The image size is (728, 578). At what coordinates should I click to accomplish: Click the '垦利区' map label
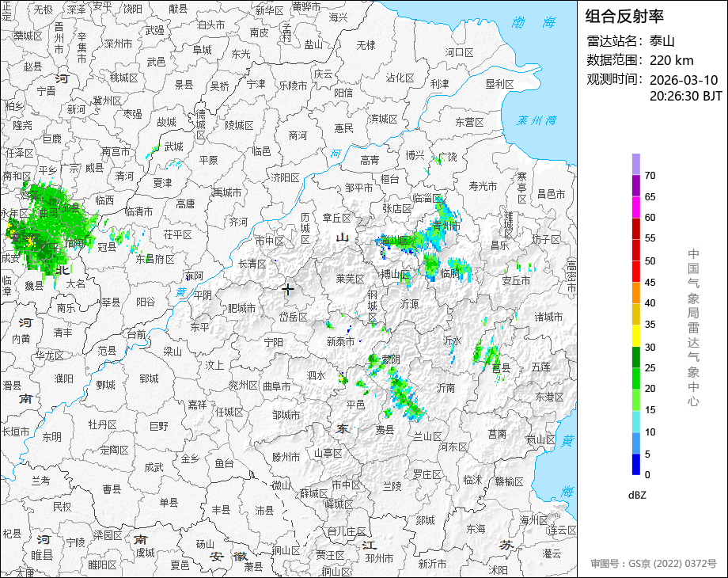coord(499,84)
